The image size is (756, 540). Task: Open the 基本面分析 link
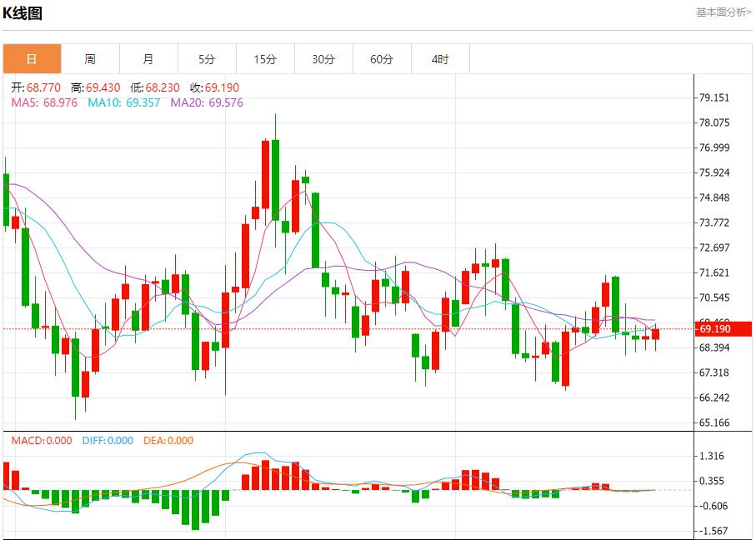tap(723, 12)
